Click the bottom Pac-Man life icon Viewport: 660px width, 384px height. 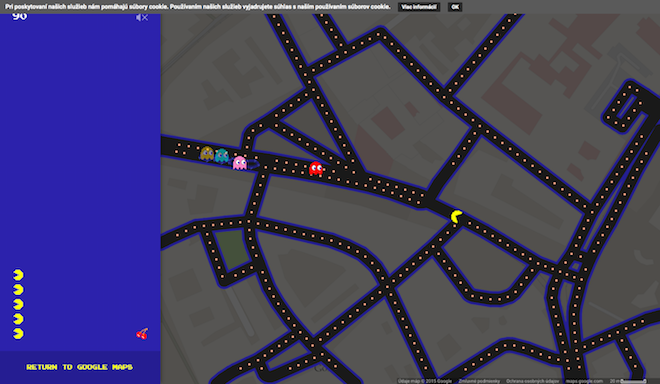click(x=18, y=333)
